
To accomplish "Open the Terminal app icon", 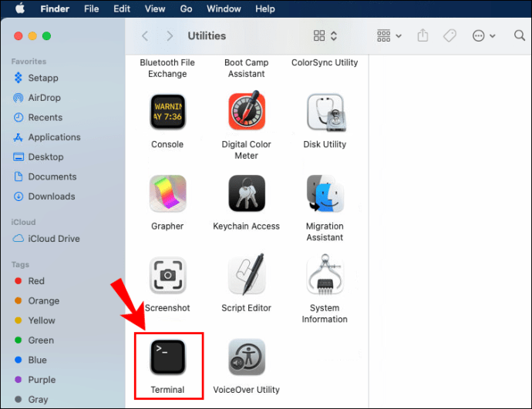I will (x=167, y=357).
